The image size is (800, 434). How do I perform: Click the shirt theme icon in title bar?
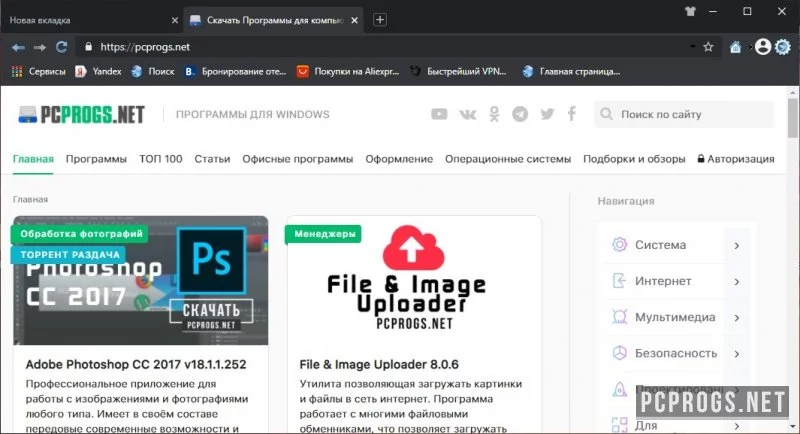690,11
